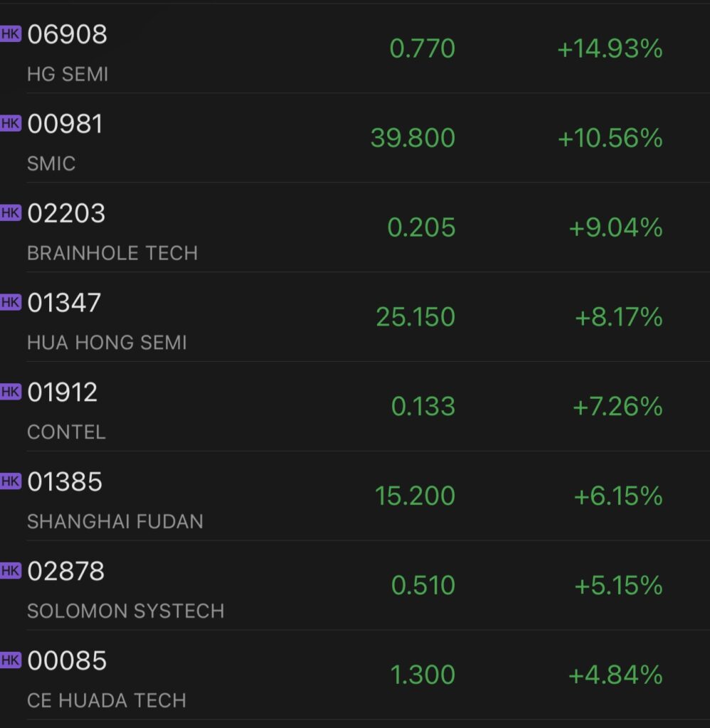Tap the HK badge beside 01347
This screenshot has height=728, width=710.
pos(11,302)
